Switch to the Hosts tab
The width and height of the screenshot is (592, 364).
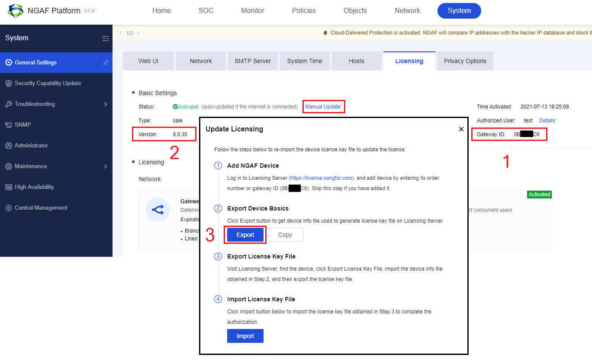click(x=357, y=61)
